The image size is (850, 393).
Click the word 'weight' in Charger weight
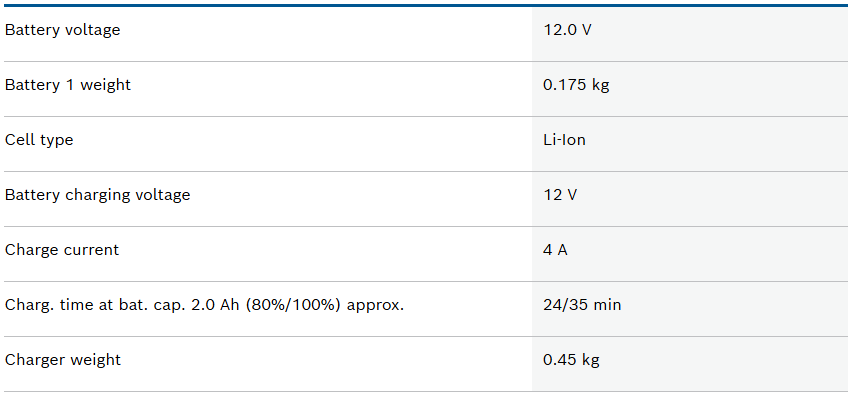[93, 361]
